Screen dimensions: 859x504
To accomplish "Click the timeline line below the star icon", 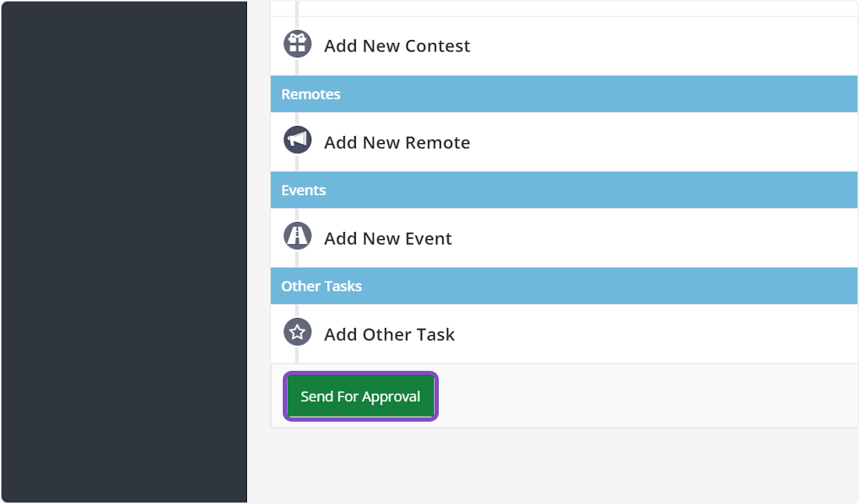I will pyautogui.click(x=297, y=355).
